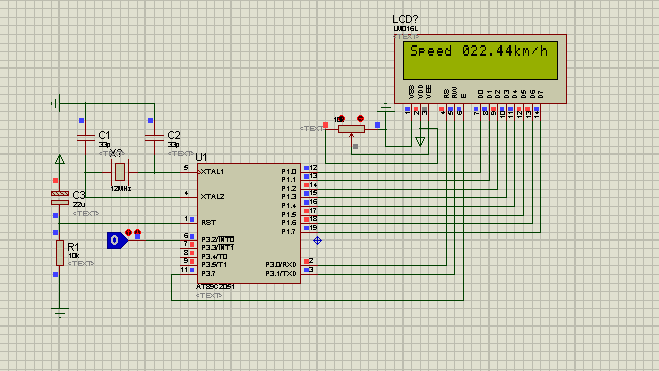Click the power terminal arrow above C3
This screenshot has width=659, height=371.
60,159
